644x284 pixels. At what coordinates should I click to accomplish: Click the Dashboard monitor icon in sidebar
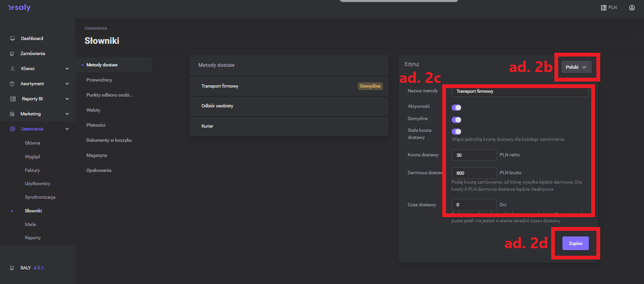tap(12, 39)
